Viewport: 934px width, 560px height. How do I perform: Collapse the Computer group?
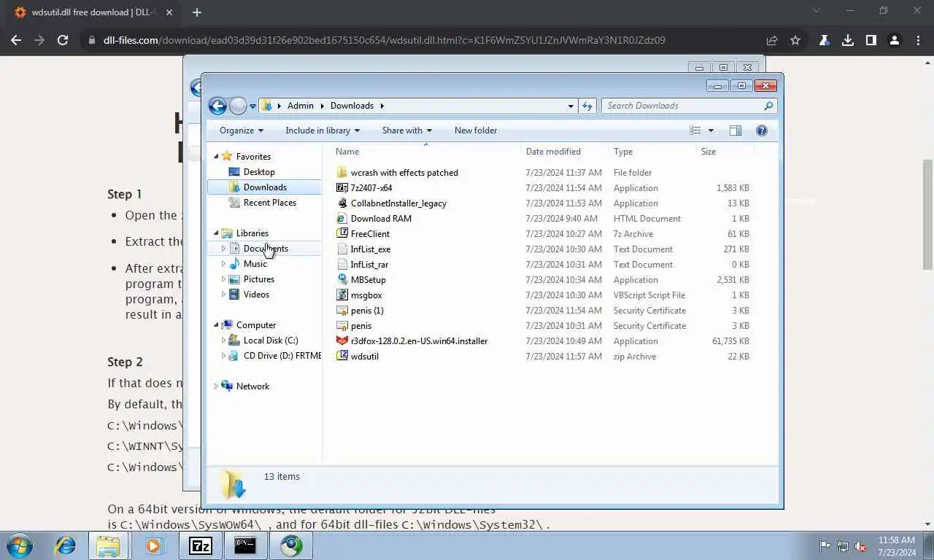216,325
